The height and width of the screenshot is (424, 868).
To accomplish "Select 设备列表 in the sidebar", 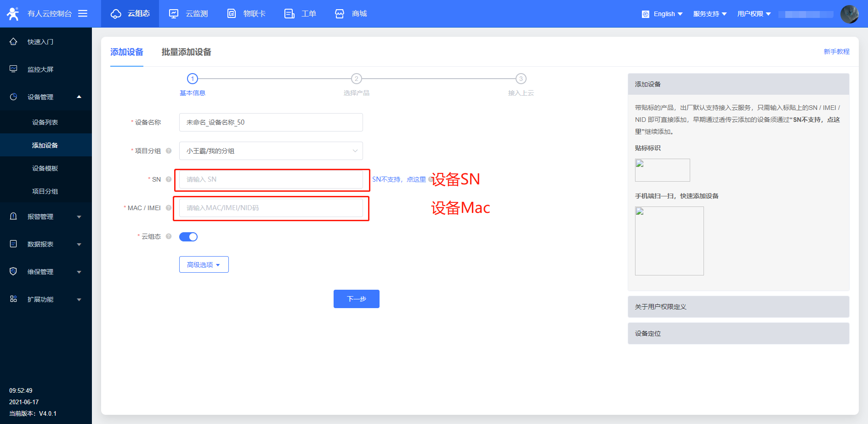I will tap(45, 122).
